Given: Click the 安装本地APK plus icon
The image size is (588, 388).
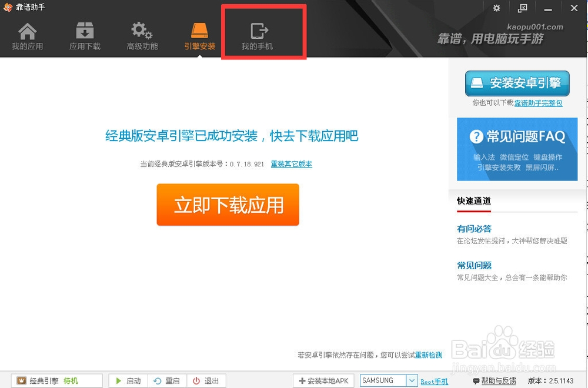Looking at the screenshot, I should 302,380.
